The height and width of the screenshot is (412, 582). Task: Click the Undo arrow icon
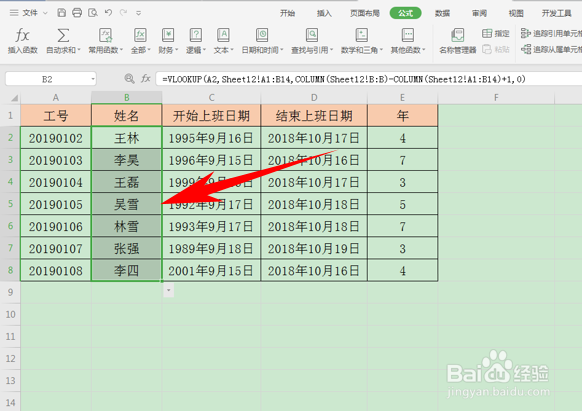pyautogui.click(x=108, y=13)
